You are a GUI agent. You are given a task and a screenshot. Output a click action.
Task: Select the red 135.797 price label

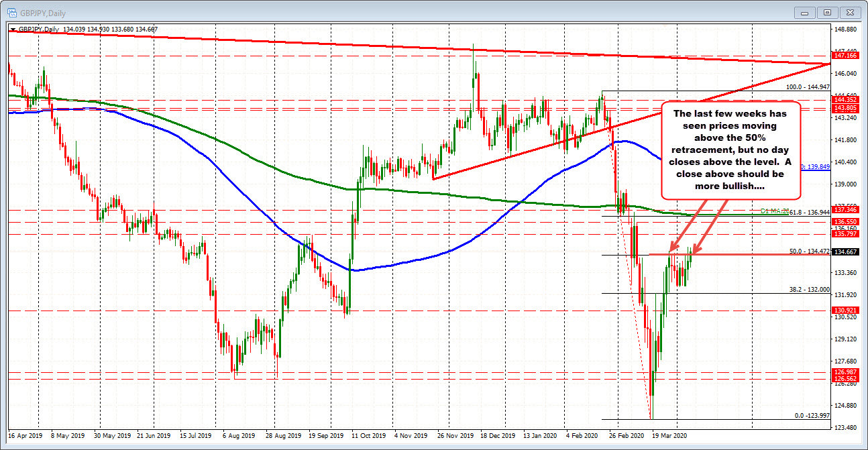coord(845,233)
